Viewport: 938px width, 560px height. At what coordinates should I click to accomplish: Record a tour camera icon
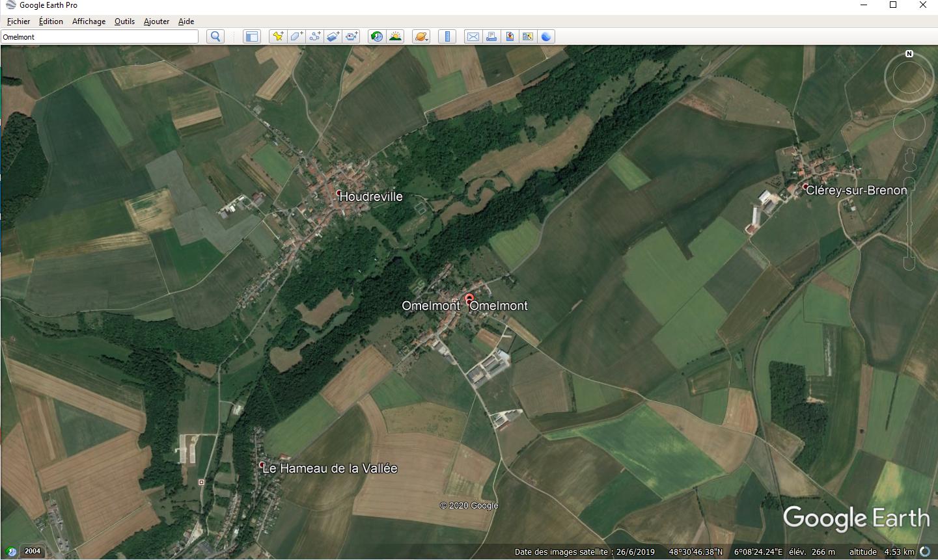[x=352, y=36]
